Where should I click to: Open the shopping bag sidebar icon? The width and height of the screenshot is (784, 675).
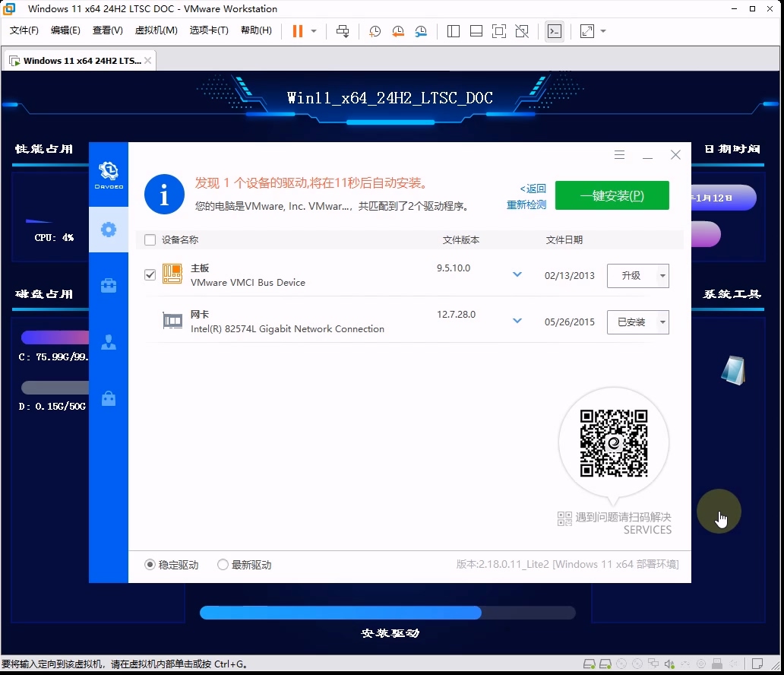point(109,398)
